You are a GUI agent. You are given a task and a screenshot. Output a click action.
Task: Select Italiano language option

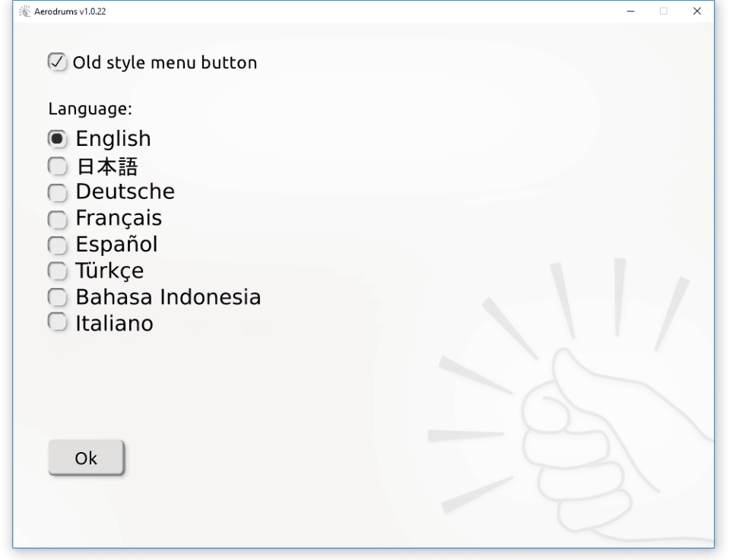57,322
